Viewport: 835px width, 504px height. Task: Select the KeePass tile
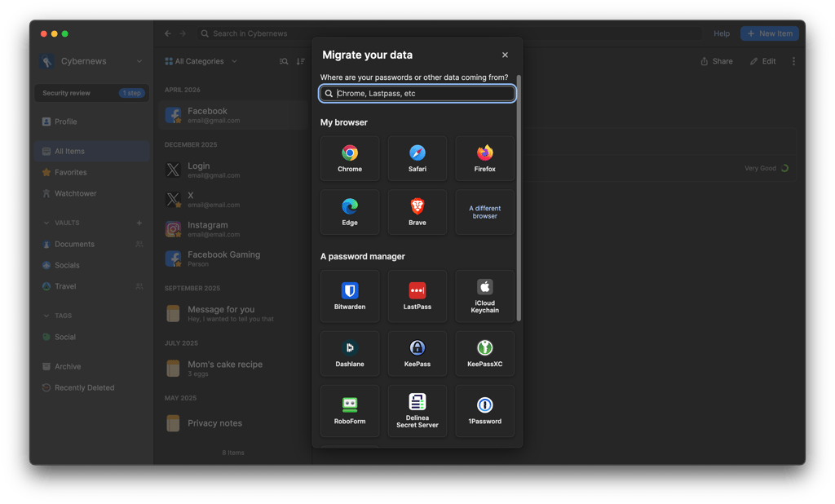[x=417, y=354]
